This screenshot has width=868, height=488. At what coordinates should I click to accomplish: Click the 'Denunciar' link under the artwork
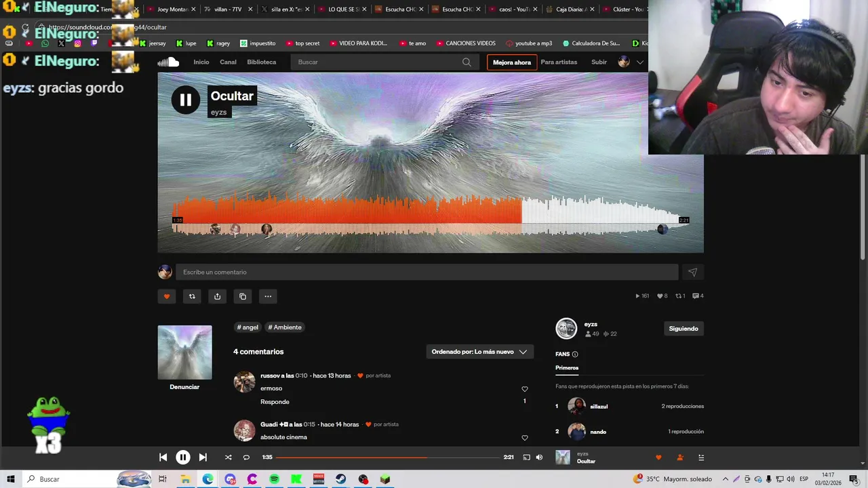point(184,387)
